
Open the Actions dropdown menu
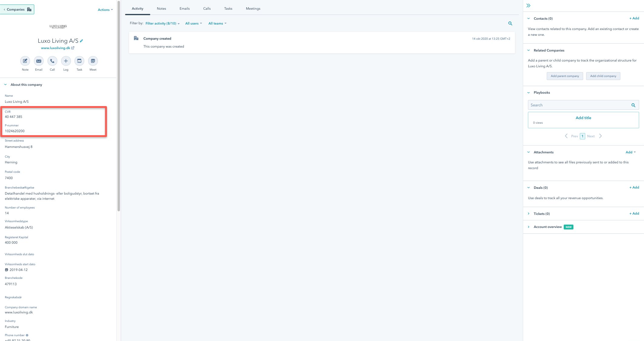pos(105,10)
